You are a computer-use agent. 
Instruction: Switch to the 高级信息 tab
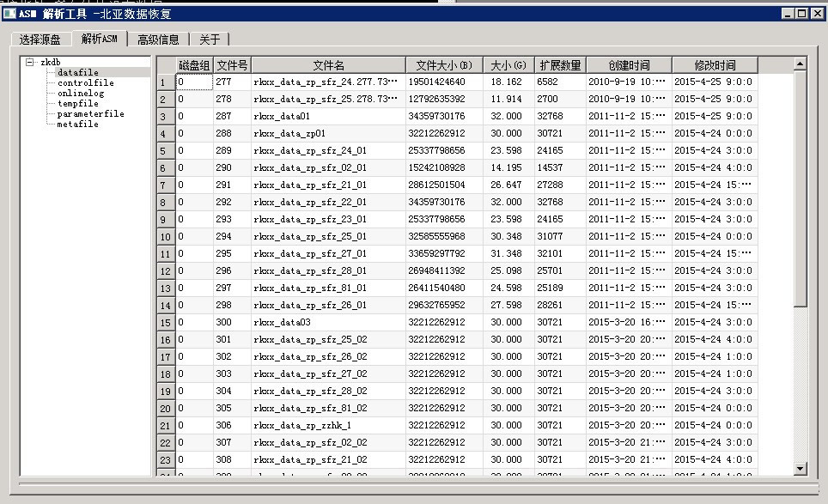tap(158, 39)
